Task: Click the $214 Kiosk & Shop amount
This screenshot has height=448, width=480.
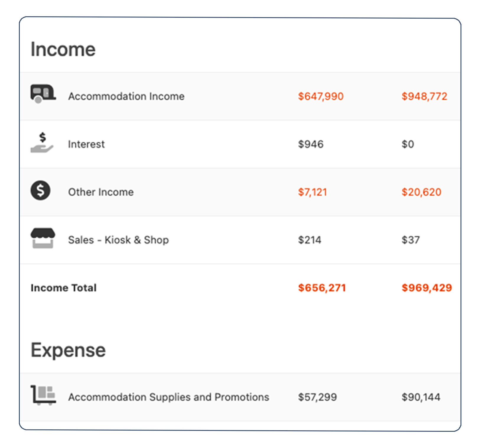Action: 309,240
